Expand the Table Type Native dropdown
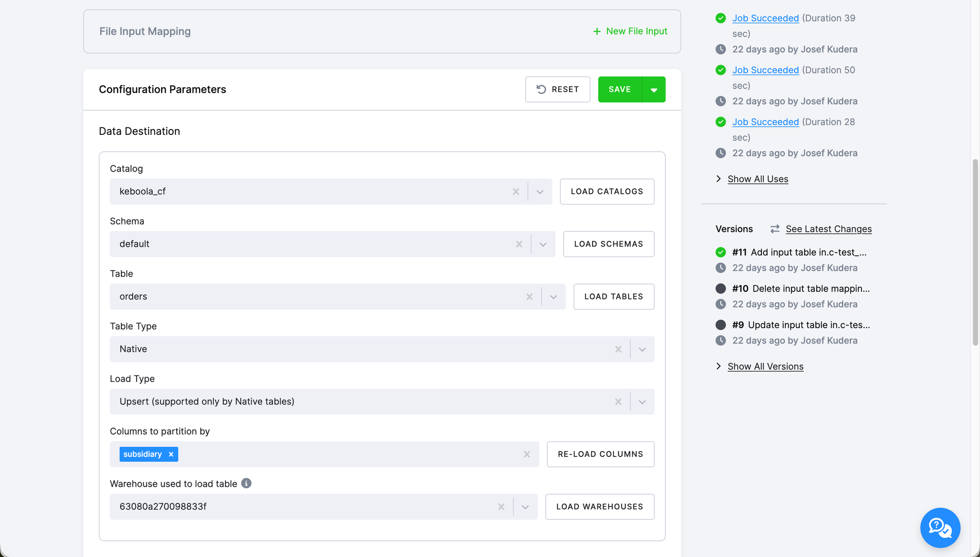This screenshot has width=980, height=557. pos(642,349)
